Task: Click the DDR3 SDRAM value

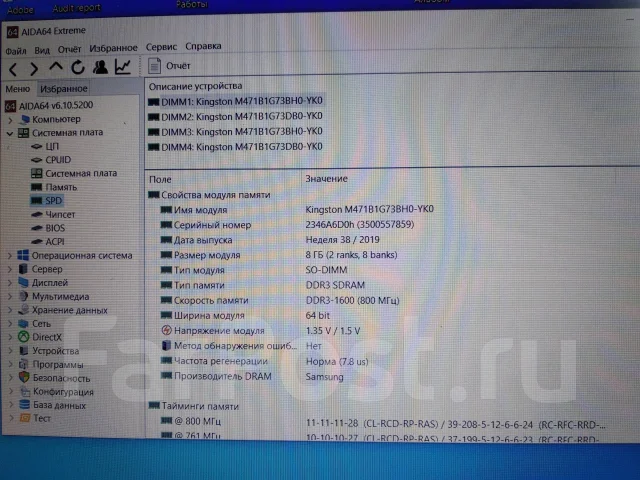Action: click(x=336, y=285)
